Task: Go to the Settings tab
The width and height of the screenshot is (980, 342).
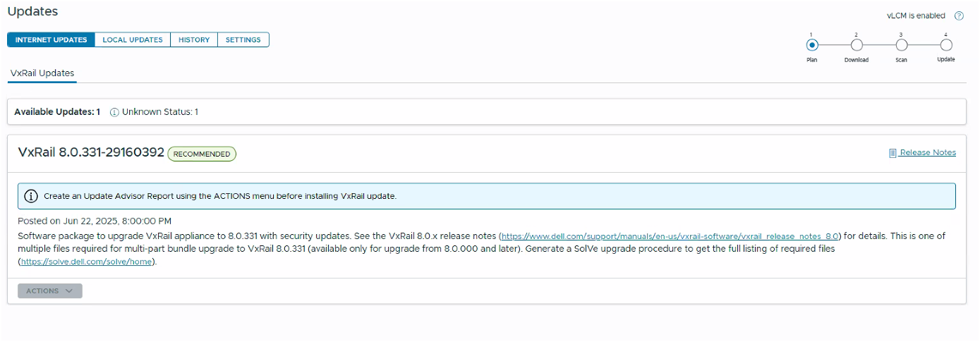Action: 243,40
